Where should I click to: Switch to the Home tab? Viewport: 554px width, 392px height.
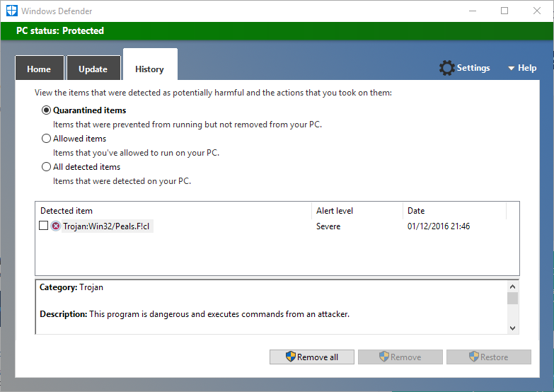point(39,69)
